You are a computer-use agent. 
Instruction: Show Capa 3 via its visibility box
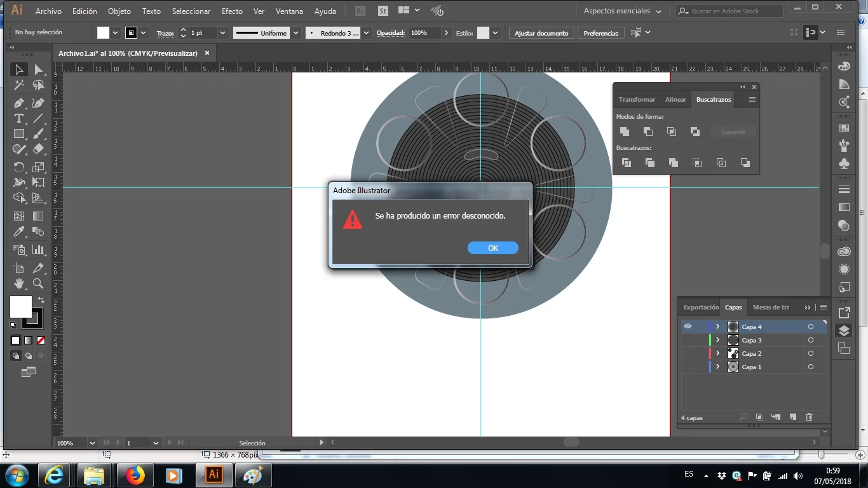click(x=688, y=340)
